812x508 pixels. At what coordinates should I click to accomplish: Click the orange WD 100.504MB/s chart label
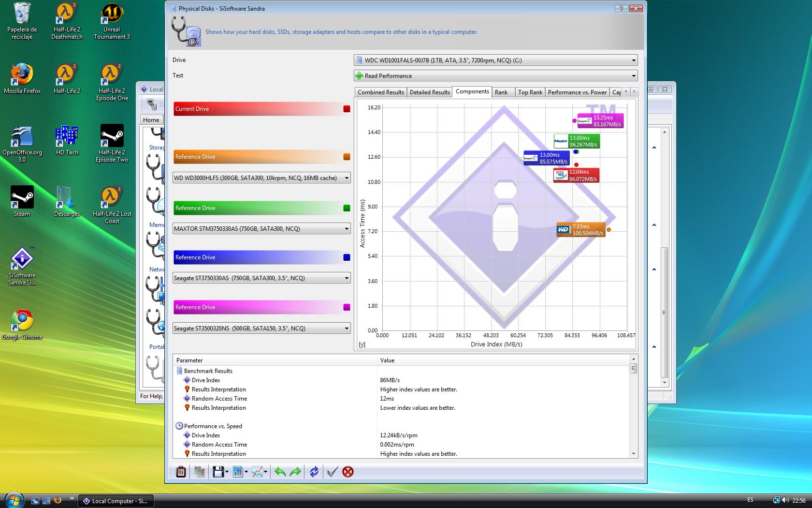581,230
